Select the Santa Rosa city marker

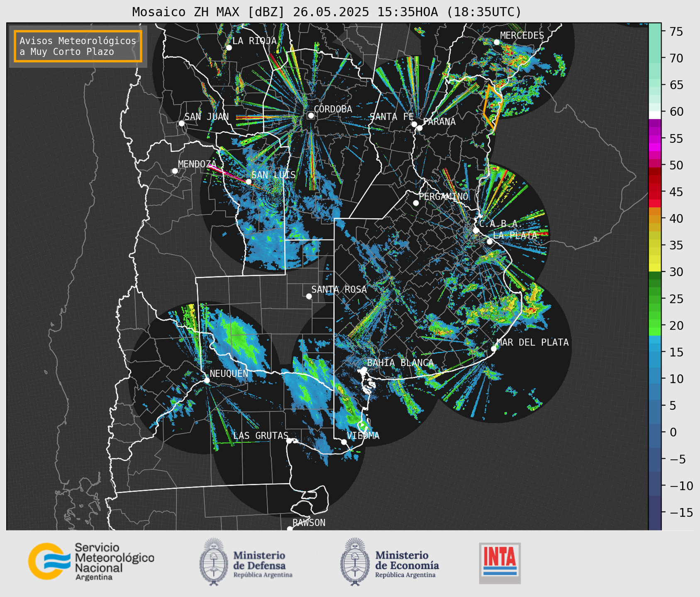tap(309, 296)
